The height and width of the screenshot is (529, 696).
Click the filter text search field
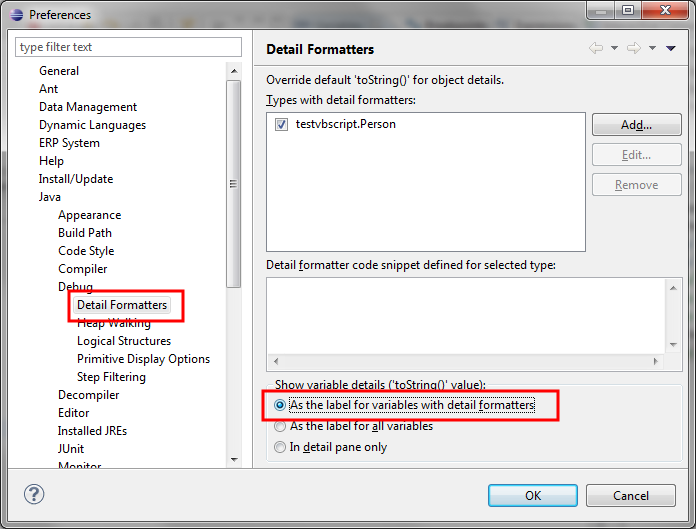point(129,47)
